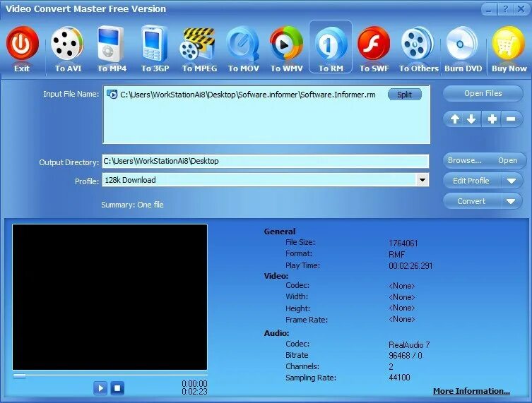The image size is (532, 403).
Task: Select the Software.Informer.rm file entry
Action: 248,95
